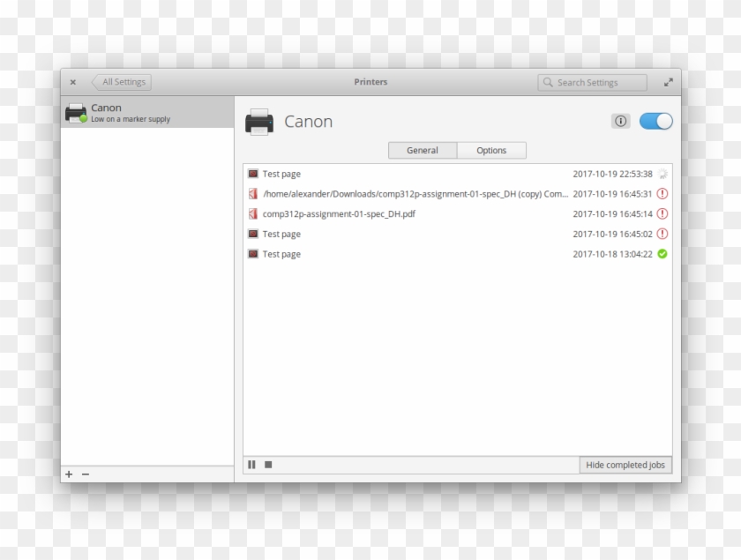
Task: Click the large Canon printer icon in header
Action: (x=259, y=122)
